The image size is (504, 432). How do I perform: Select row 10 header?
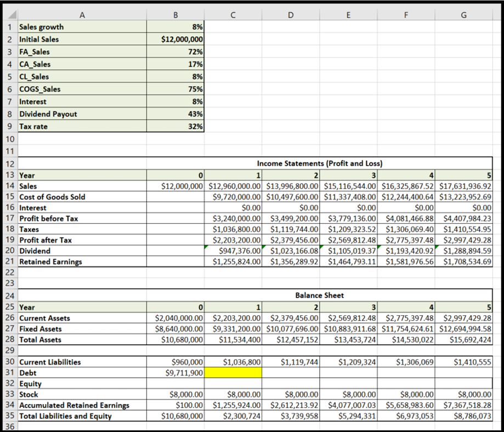click(10, 139)
